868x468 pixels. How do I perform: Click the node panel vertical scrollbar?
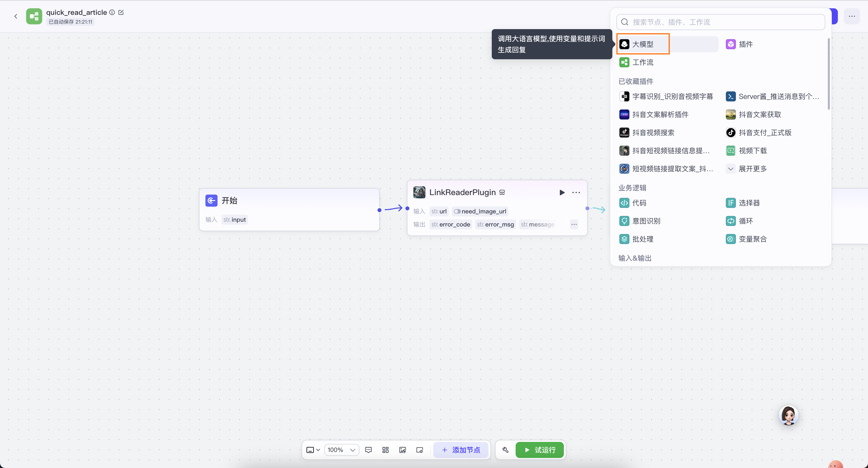pos(828,74)
